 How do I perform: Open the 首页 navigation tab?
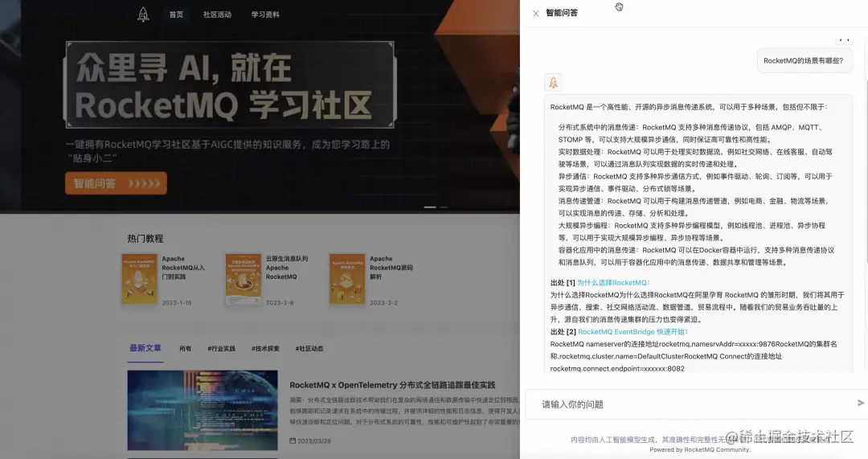coord(176,14)
